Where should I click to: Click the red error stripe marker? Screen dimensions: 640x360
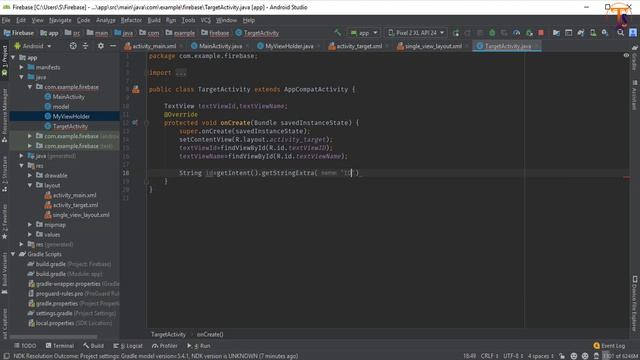(627, 177)
